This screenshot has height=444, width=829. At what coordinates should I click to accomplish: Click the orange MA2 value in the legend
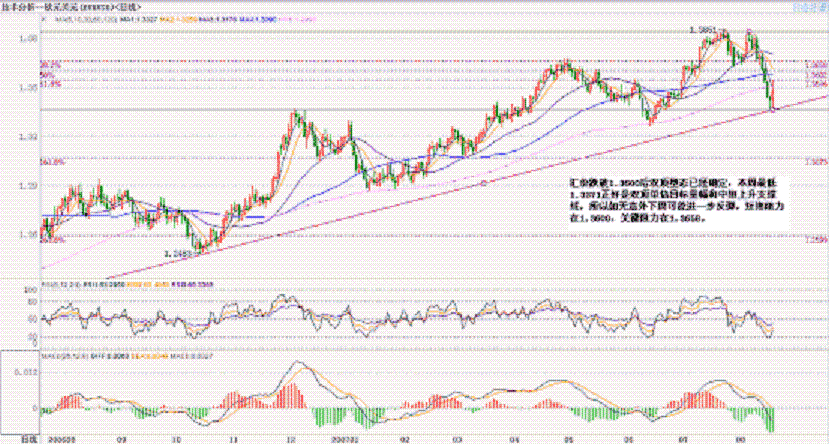(177, 18)
